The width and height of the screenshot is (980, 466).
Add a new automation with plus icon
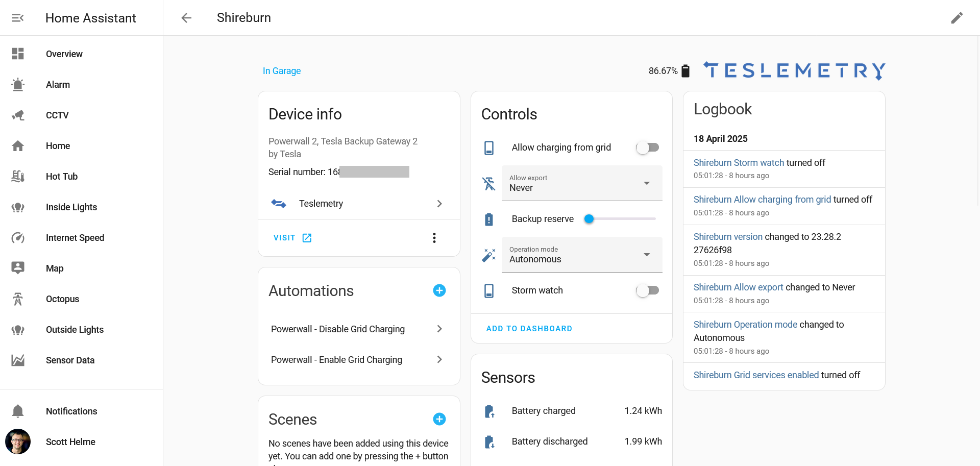[439, 290]
